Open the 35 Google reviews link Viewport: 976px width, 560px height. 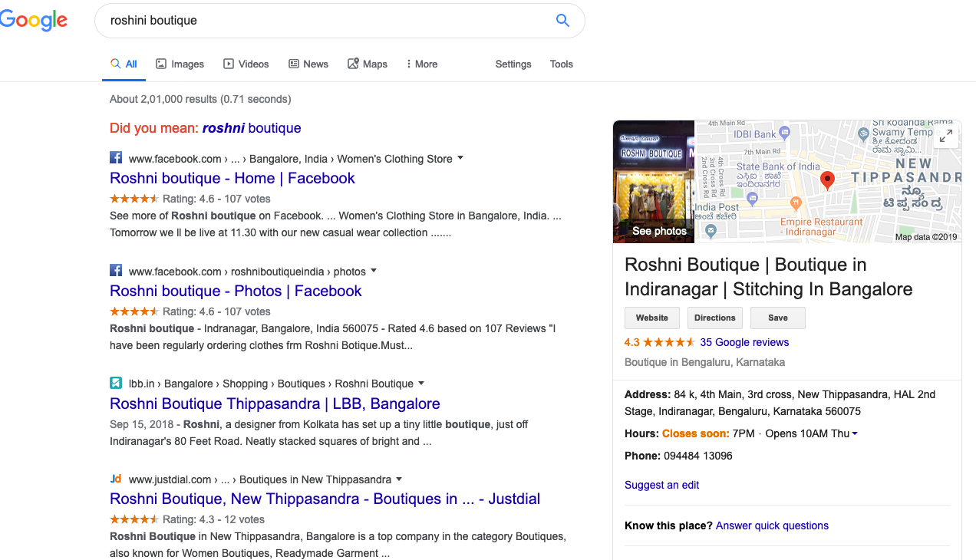coord(744,342)
